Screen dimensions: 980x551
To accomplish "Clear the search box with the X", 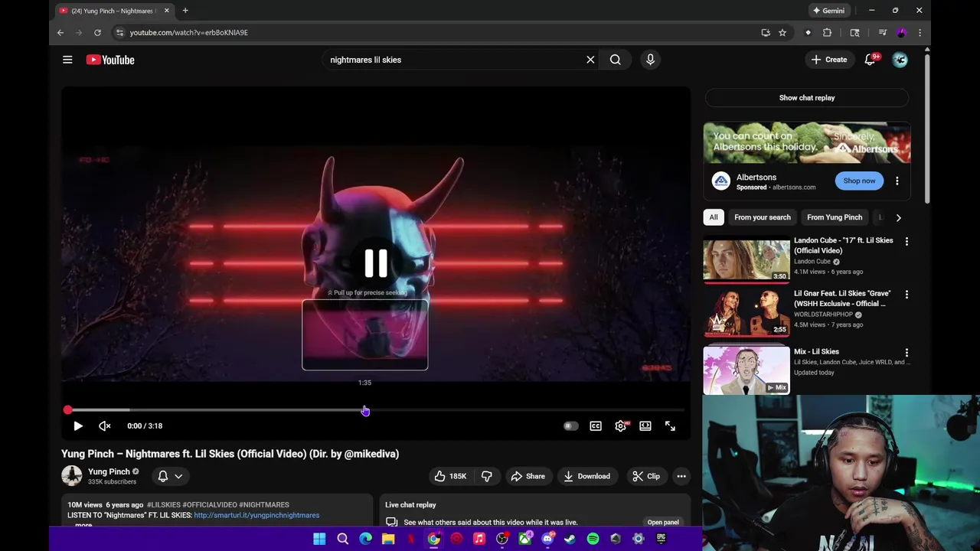I will click(x=590, y=60).
